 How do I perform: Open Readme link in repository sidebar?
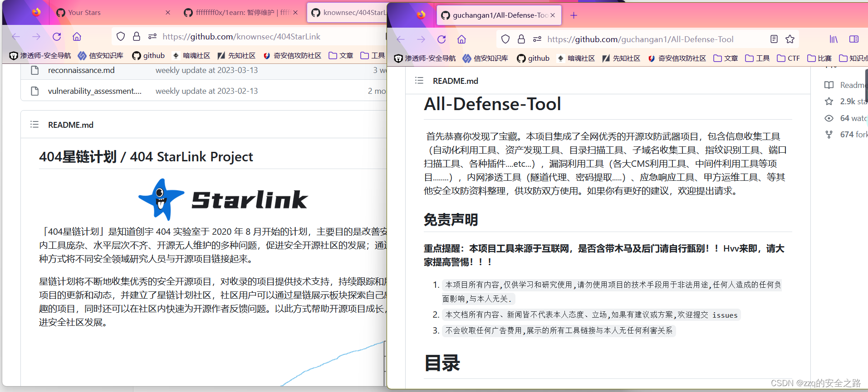846,85
